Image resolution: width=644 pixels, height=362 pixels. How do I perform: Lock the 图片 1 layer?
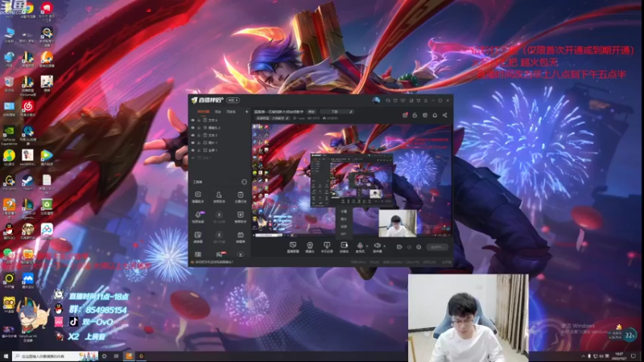199,142
